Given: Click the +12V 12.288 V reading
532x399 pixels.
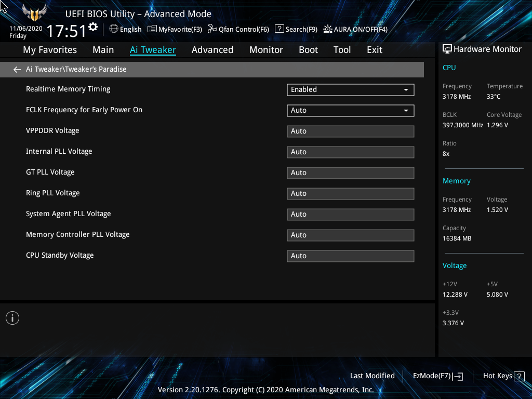Looking at the screenshot, I should pos(455,295).
